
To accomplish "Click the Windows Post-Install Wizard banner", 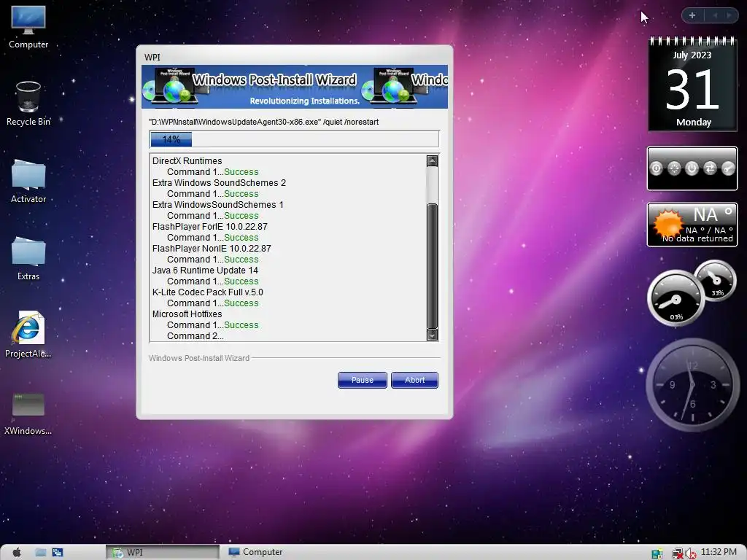I will (x=295, y=87).
